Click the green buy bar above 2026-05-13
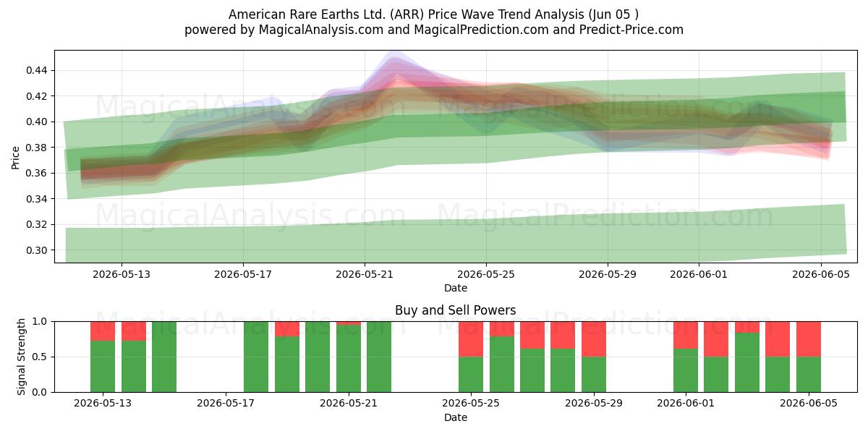Image resolution: width=868 pixels, height=434 pixels. coord(103,367)
